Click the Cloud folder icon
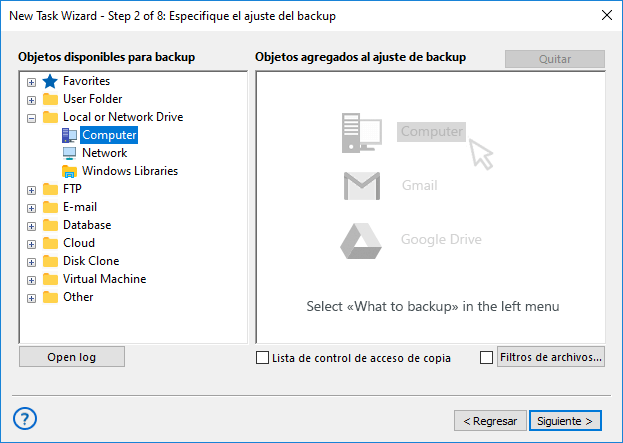Image resolution: width=623 pixels, height=443 pixels. tap(50, 243)
